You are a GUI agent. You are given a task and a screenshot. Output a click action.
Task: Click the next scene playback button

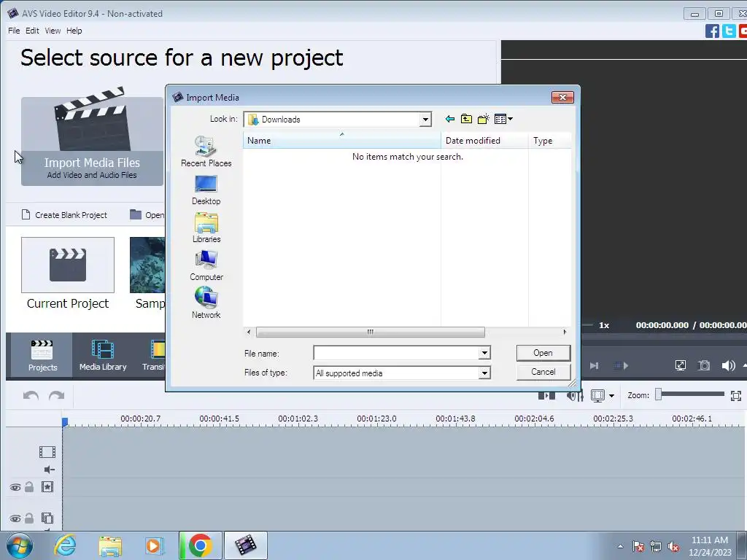point(622,366)
